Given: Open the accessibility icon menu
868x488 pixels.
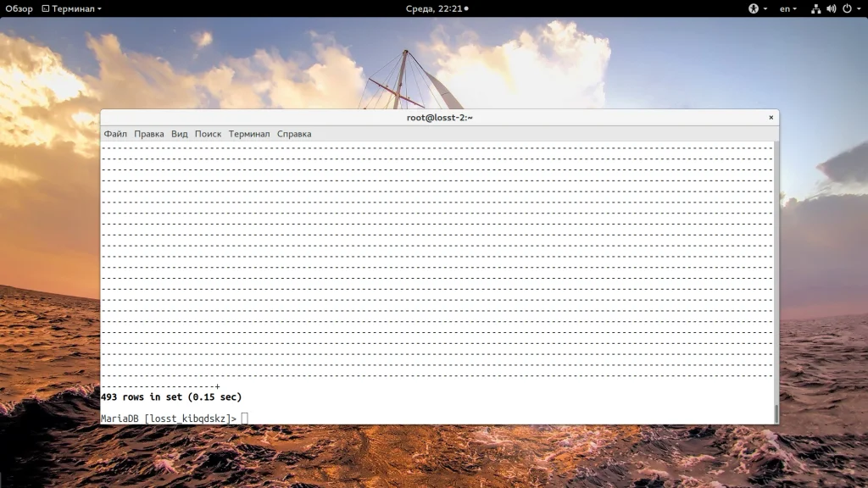Looking at the screenshot, I should 754,8.
